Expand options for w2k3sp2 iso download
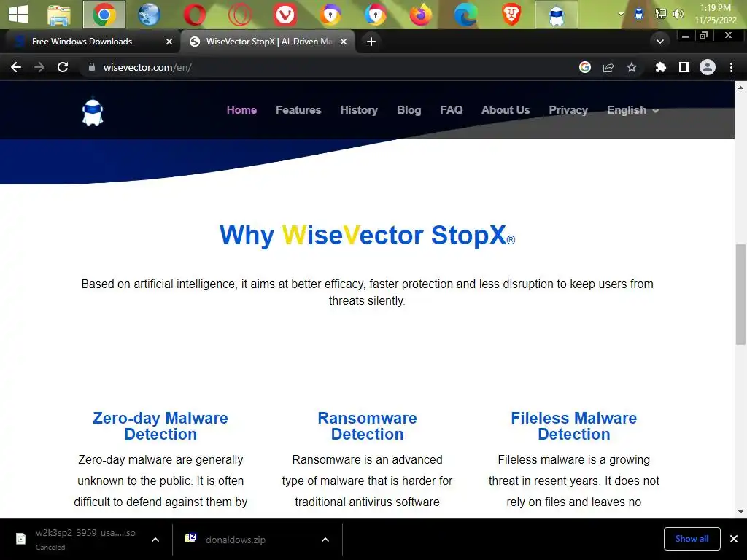The height and width of the screenshot is (560, 747). (x=155, y=540)
